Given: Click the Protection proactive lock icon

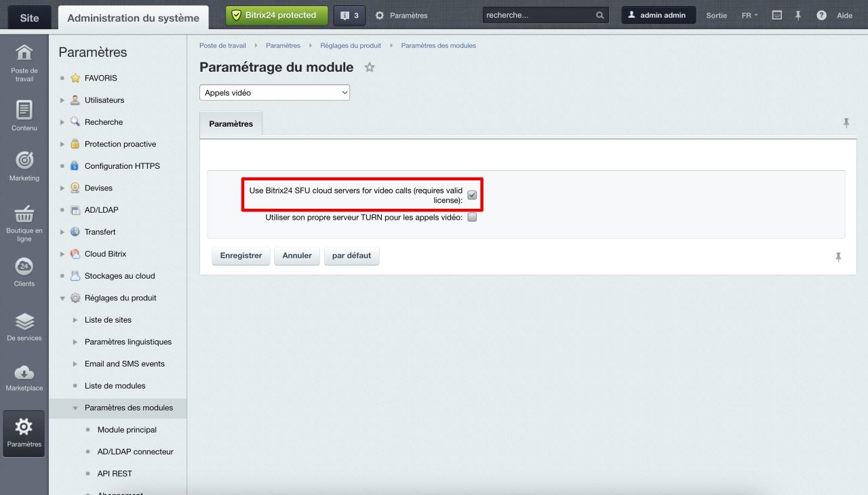Looking at the screenshot, I should click(75, 144).
